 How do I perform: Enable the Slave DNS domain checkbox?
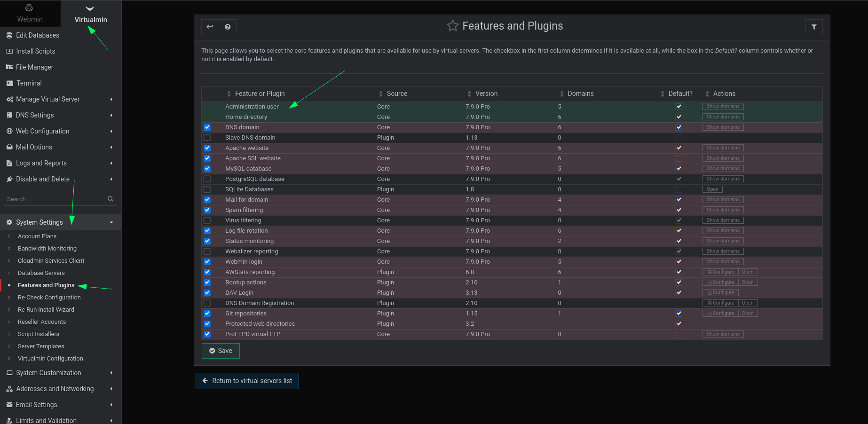point(207,137)
